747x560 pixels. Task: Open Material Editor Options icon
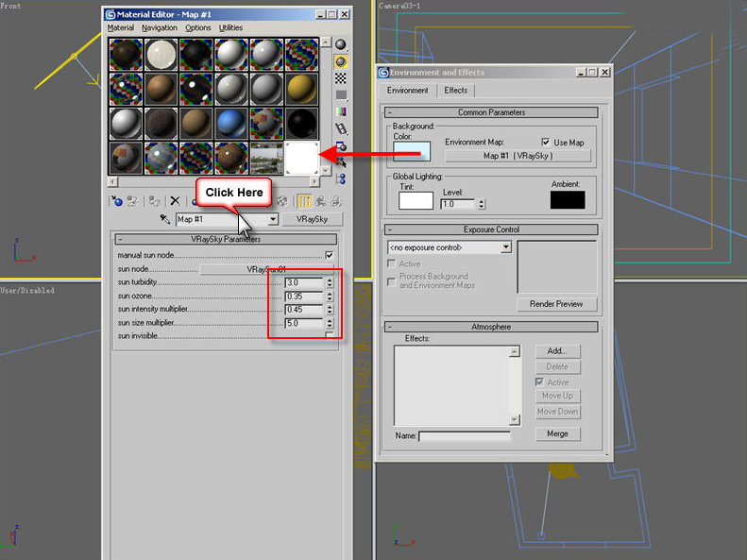coord(341,145)
